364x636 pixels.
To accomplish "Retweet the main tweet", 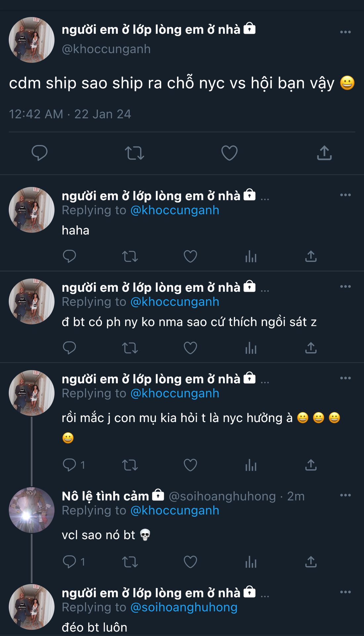I will coord(134,153).
